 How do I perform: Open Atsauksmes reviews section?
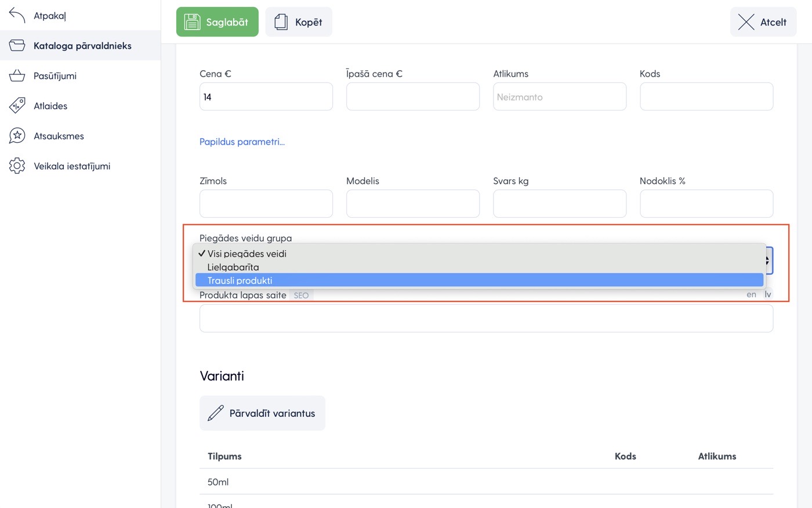tap(81, 136)
